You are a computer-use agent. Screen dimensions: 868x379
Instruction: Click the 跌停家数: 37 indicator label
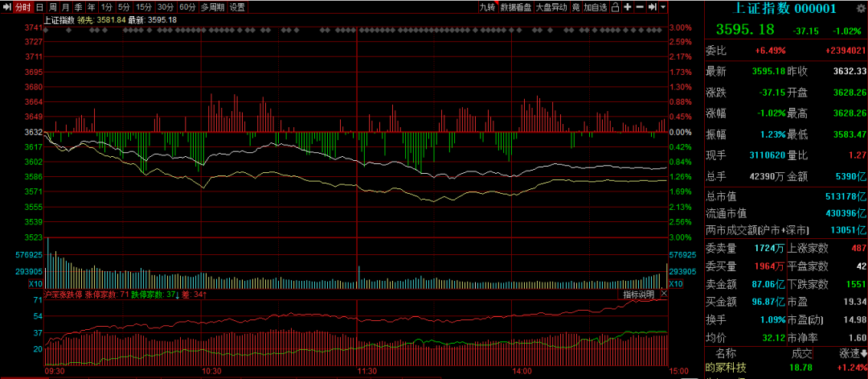click(154, 295)
